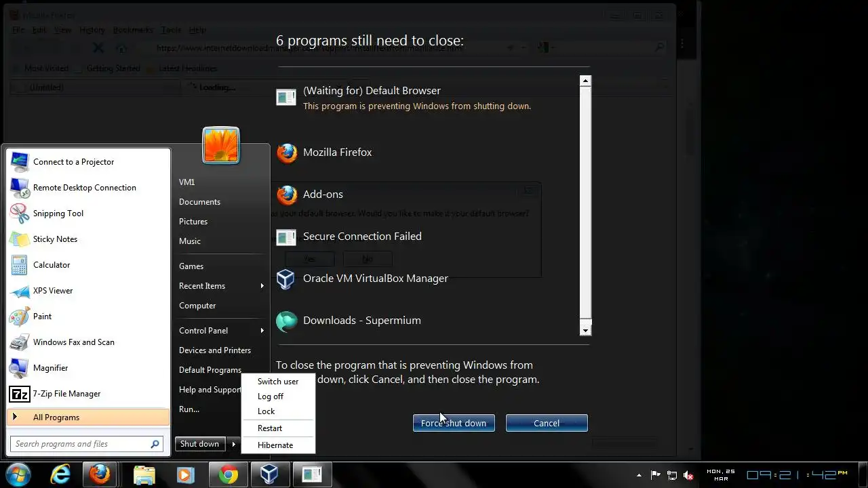The width and height of the screenshot is (868, 488).
Task: Click the Default Browser window icon
Action: click(286, 98)
